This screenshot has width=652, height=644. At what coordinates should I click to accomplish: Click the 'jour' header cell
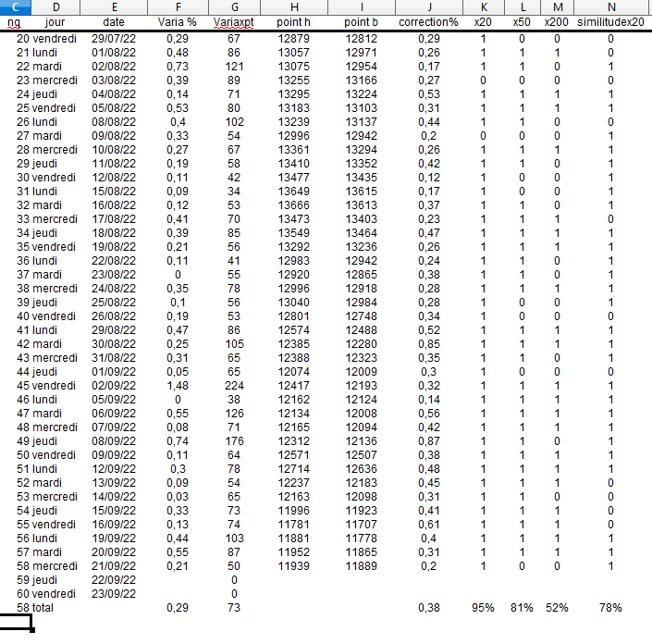coord(55,22)
